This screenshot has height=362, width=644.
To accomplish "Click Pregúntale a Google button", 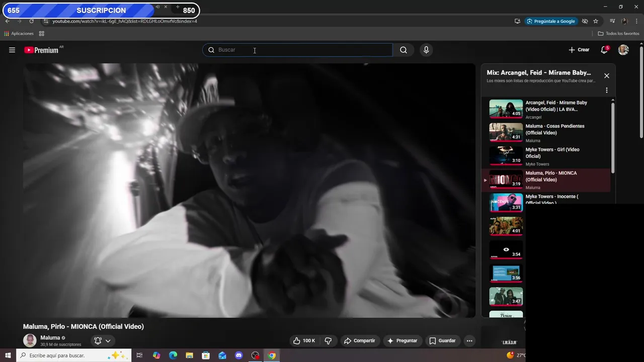I will 551,21.
